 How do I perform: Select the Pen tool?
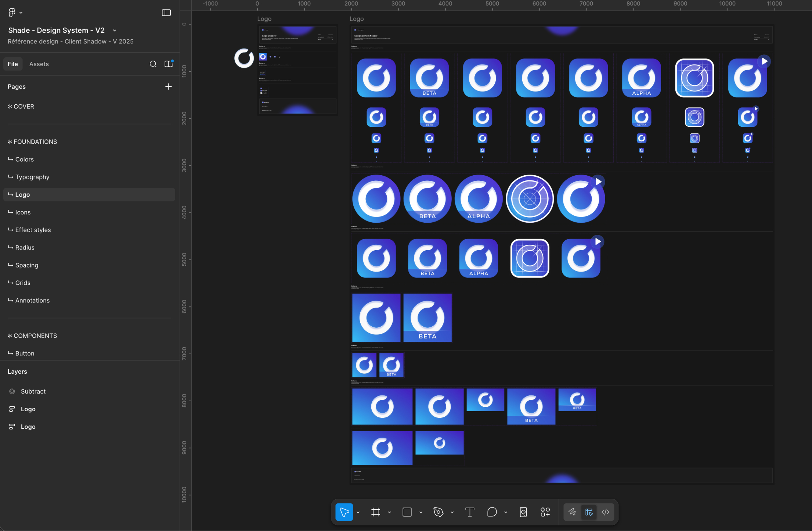point(438,512)
